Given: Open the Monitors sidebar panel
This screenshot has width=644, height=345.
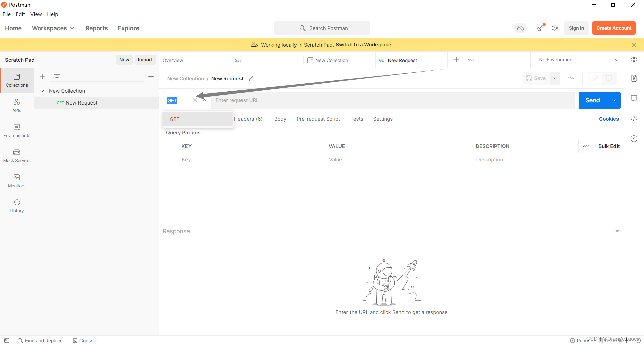Looking at the screenshot, I should pyautogui.click(x=17, y=181).
